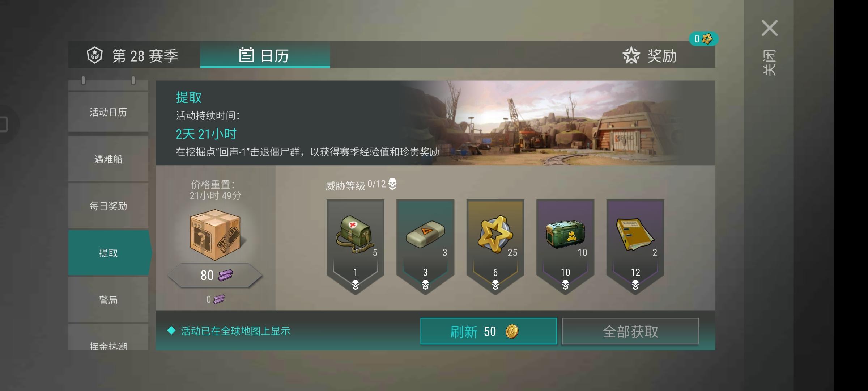
Task: Go to 每日奖励 in sidebar
Action: point(108,206)
